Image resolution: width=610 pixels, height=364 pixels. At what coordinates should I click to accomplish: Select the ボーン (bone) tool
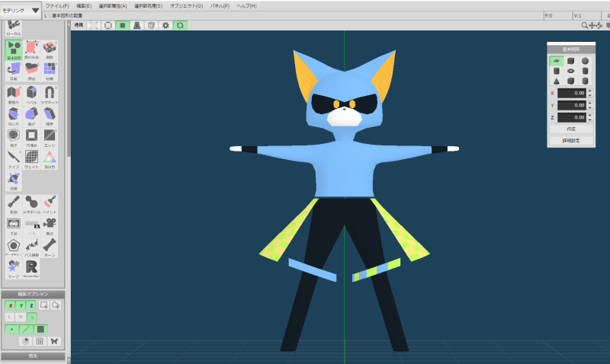[x=50, y=247]
